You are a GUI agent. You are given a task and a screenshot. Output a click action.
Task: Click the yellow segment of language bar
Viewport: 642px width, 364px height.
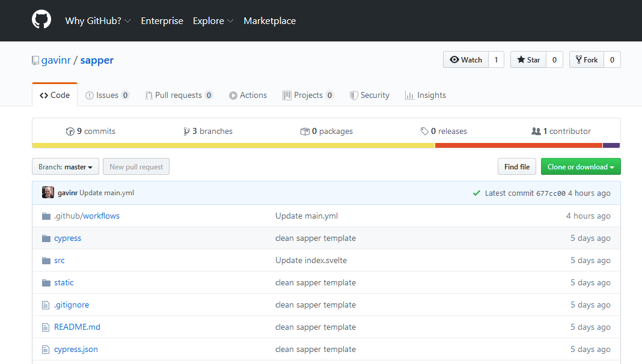click(233, 145)
